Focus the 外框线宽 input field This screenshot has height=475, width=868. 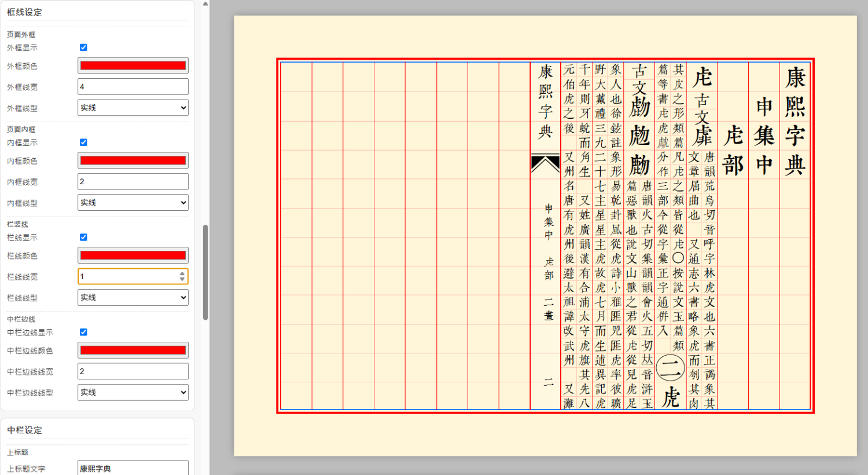click(133, 87)
